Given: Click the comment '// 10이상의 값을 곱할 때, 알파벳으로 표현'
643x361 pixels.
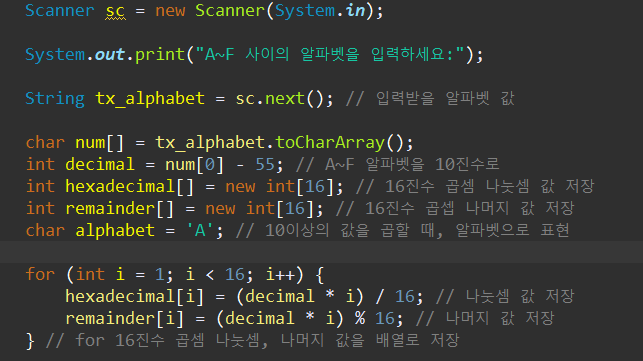Looking at the screenshot, I should click(x=403, y=231).
